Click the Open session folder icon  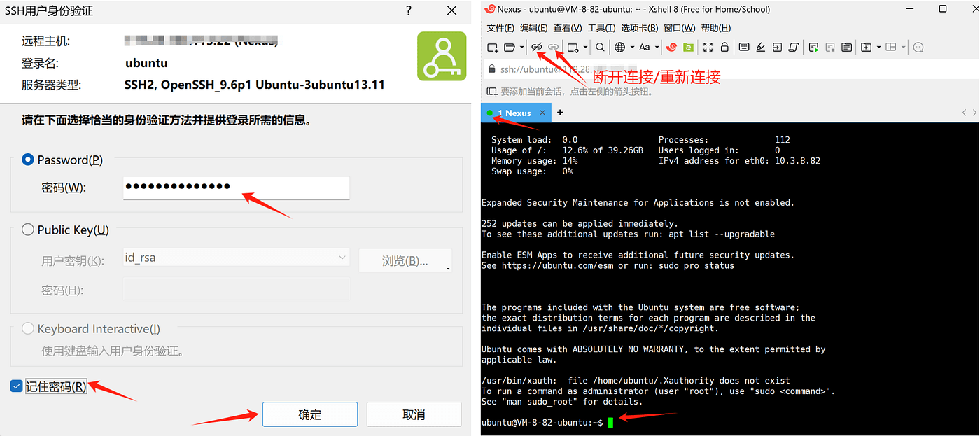point(509,48)
